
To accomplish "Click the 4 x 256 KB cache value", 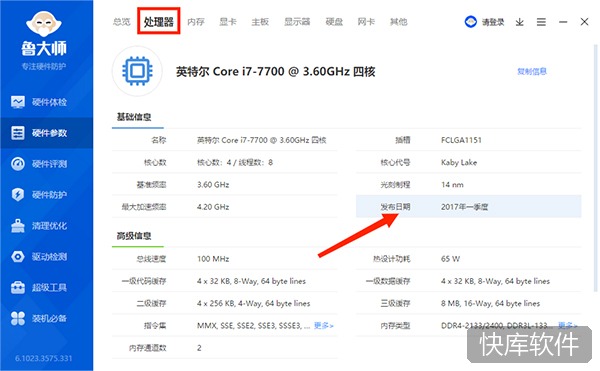I will [253, 303].
